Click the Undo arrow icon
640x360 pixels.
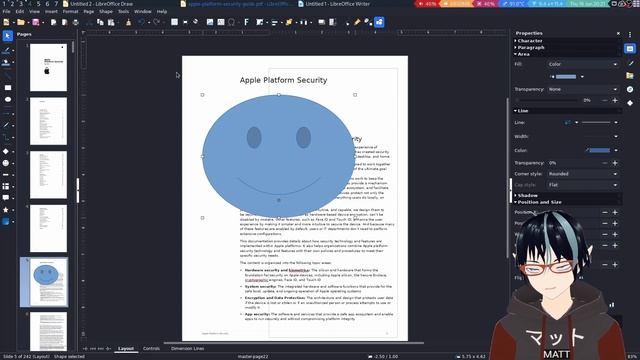point(141,22)
